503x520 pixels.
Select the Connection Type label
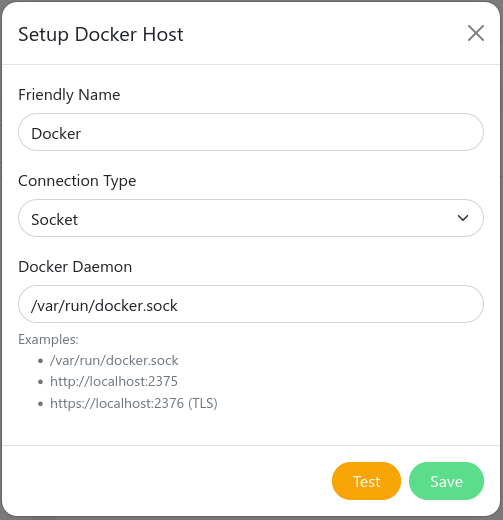(77, 181)
